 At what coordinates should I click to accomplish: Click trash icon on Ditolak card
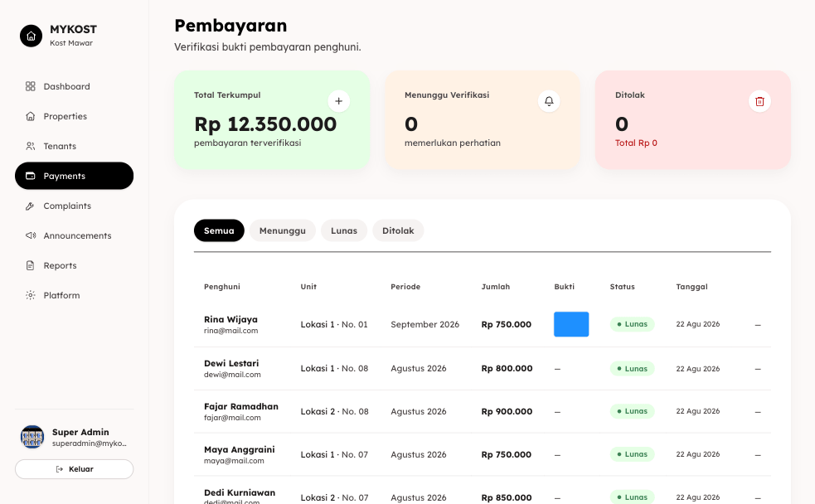coord(759,101)
